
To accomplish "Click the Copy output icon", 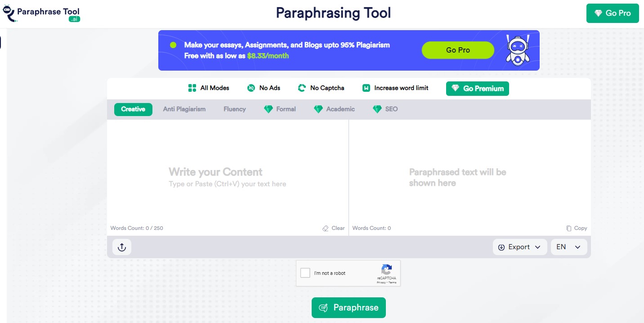I will [x=569, y=229].
